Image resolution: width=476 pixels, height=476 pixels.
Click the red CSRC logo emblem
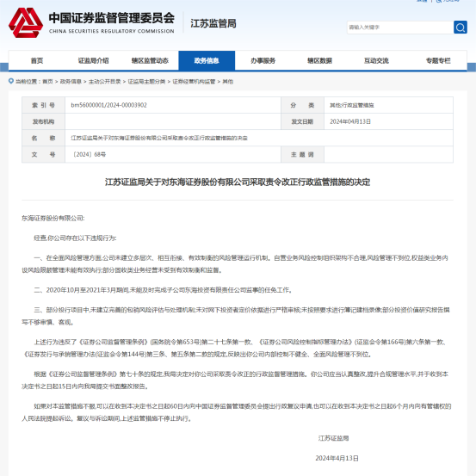click(26, 22)
